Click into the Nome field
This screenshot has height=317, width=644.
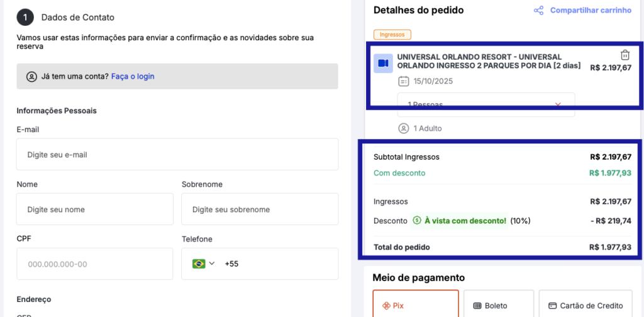point(95,209)
